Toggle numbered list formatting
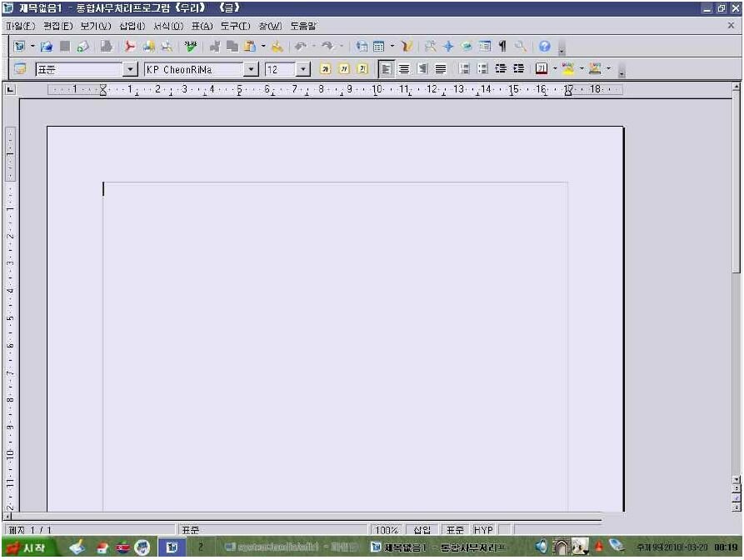Image resolution: width=744 pixels, height=560 pixels. coord(465,69)
